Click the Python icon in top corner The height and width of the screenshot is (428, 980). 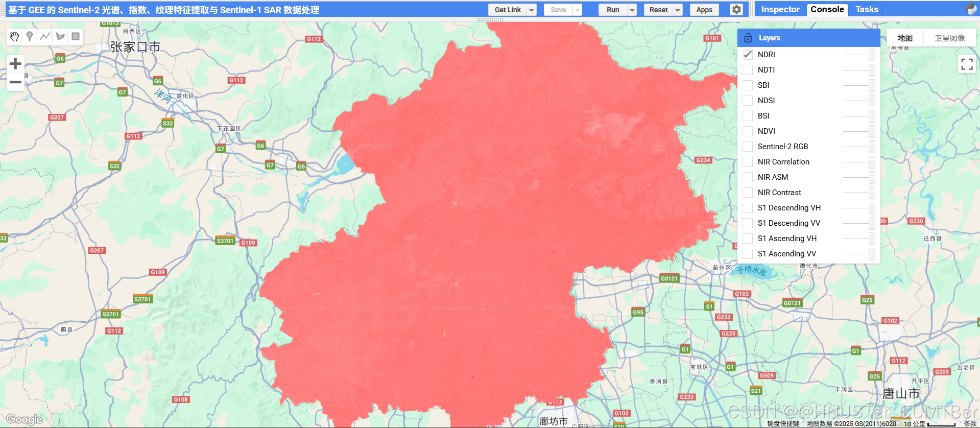(971, 9)
